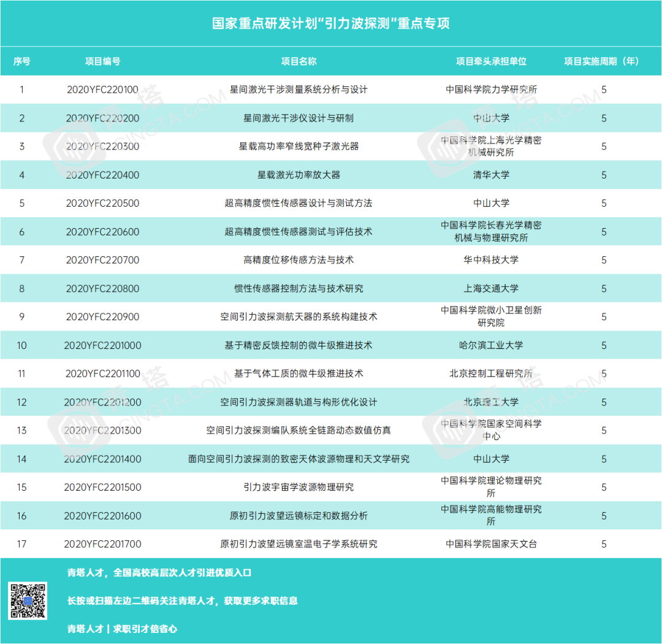Click lead unit "中国科学院高能物理研究所"
The image size is (662, 644).
(491, 516)
